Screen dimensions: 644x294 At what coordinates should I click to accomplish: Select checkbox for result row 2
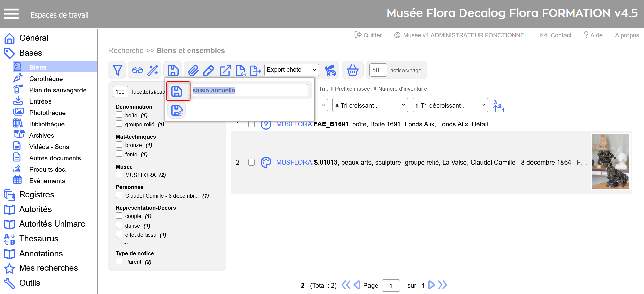tap(251, 162)
